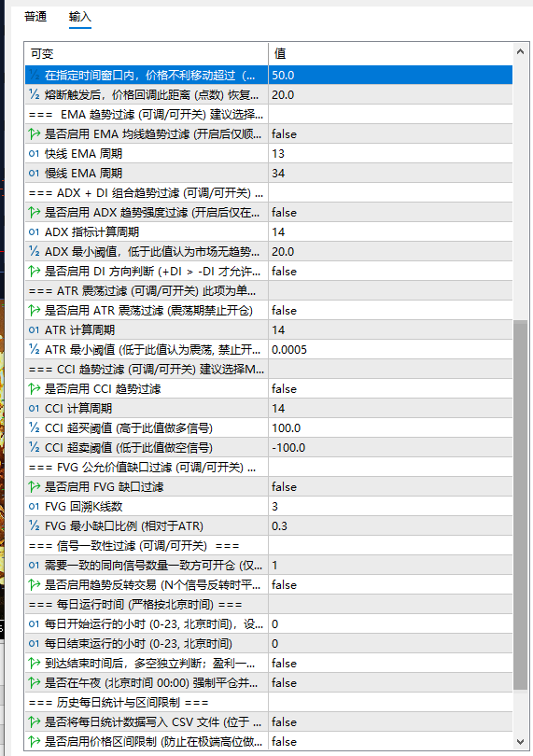Select the ADX + DI 组合趋势过滤 header row
The image size is (533, 756).
coord(269,193)
